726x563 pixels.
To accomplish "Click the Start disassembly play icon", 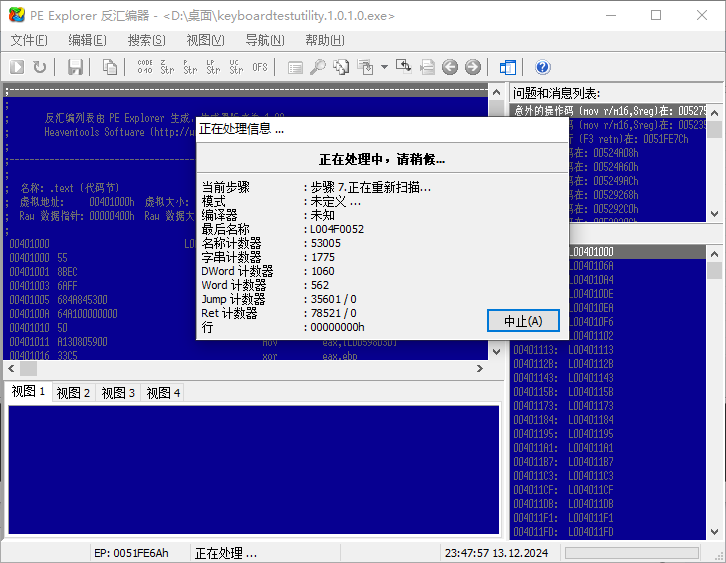I will tap(17, 67).
